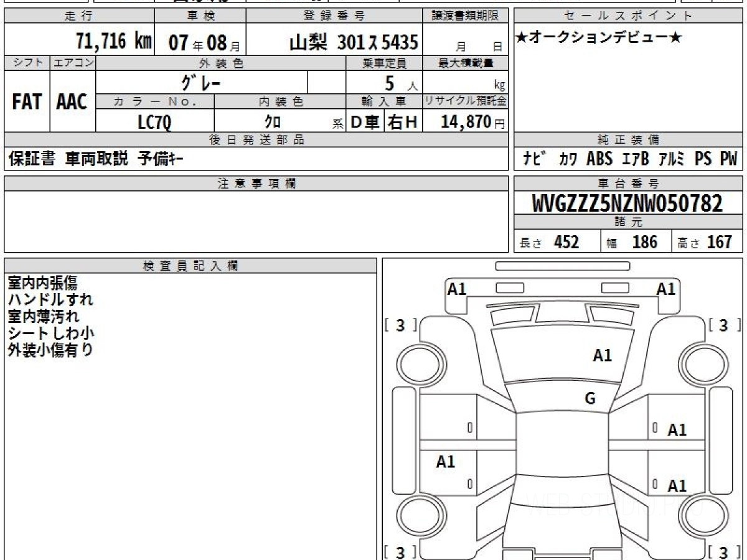The width and height of the screenshot is (747, 560).
Task: Select the length value 452
Action: 566,242
